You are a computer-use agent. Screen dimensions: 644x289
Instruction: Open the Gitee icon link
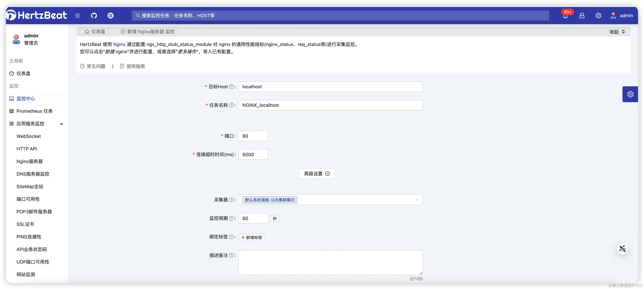[x=111, y=16]
